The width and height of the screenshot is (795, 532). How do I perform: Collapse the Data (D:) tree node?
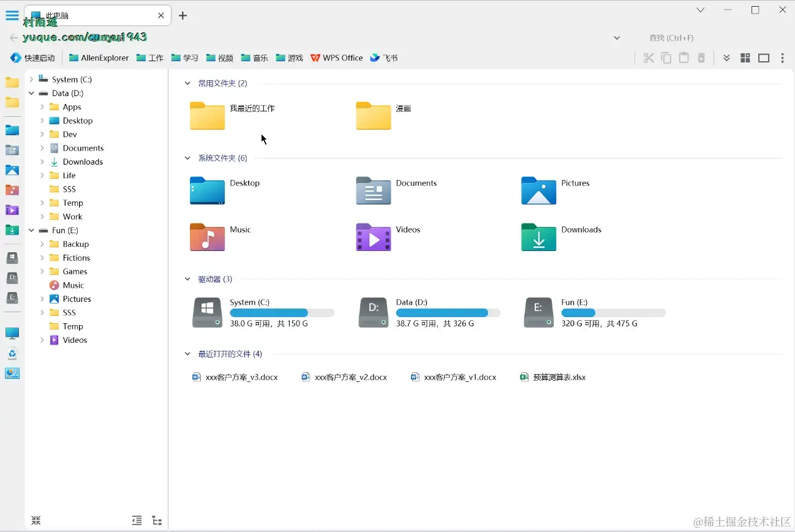(31, 93)
